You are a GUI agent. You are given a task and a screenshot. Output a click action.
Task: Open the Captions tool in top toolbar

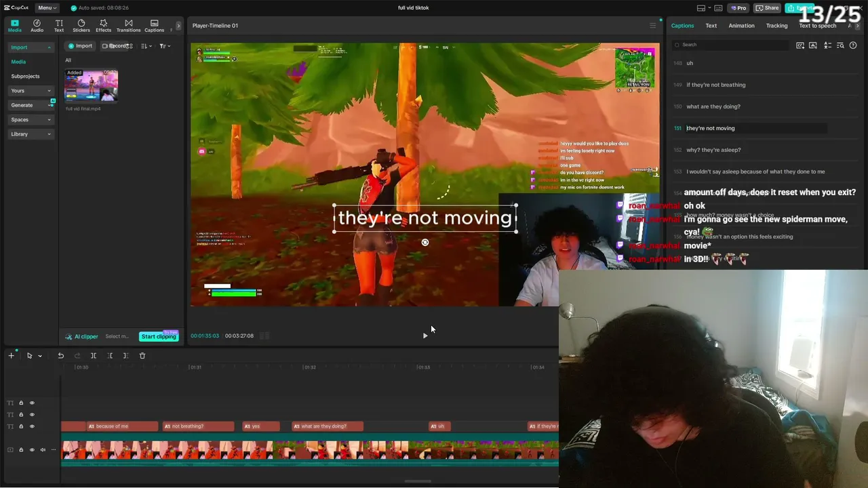[x=154, y=26]
